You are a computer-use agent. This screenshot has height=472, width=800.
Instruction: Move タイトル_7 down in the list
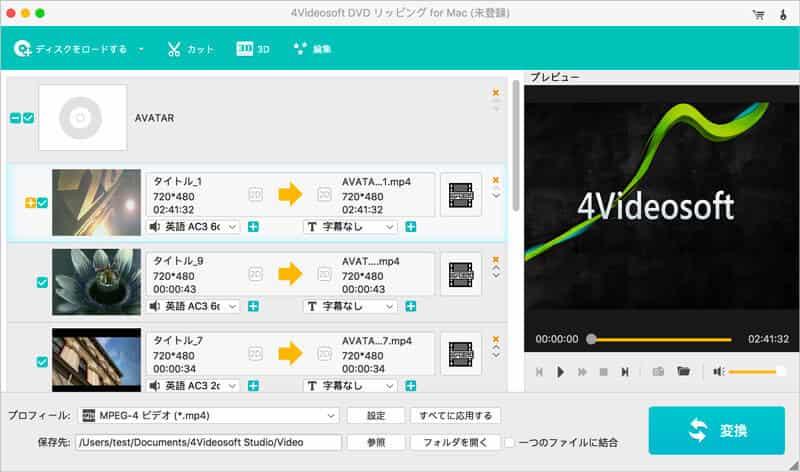coord(495,356)
